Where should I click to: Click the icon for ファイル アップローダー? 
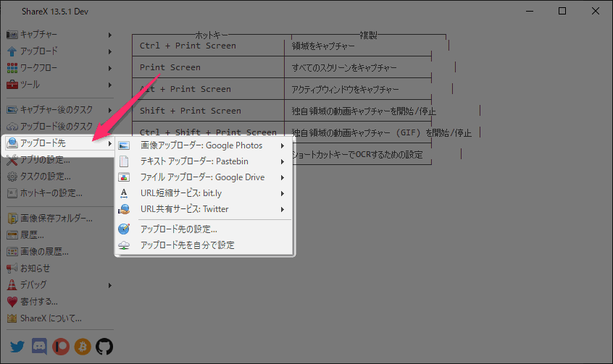coord(124,177)
